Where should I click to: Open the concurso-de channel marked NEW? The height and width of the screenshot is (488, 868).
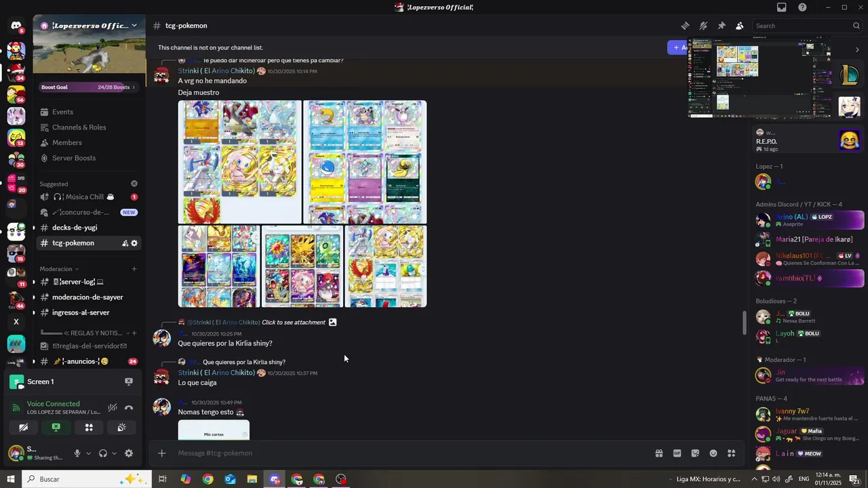pos(89,212)
